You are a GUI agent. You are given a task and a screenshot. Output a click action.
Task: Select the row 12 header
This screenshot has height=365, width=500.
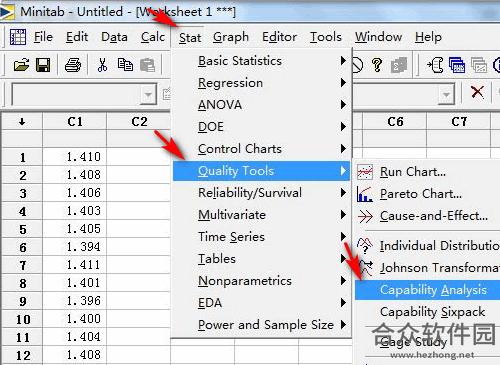pos(23,355)
